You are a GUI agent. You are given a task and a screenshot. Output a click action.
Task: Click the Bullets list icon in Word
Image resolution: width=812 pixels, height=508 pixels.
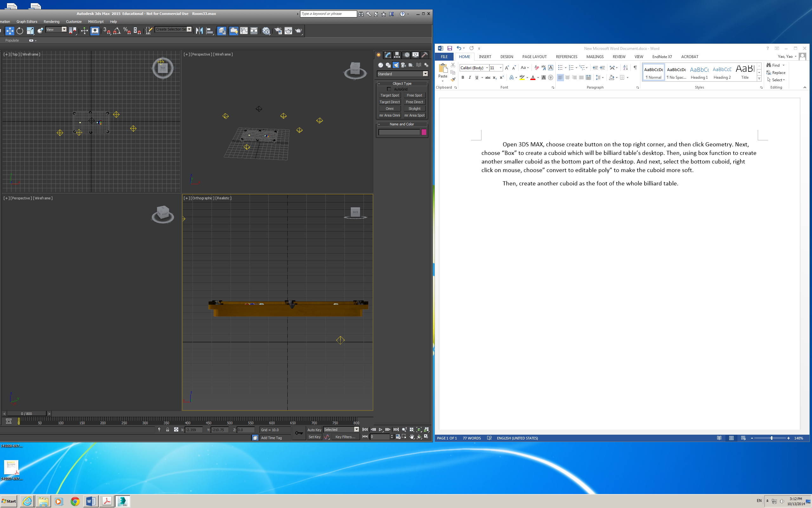tap(560, 68)
